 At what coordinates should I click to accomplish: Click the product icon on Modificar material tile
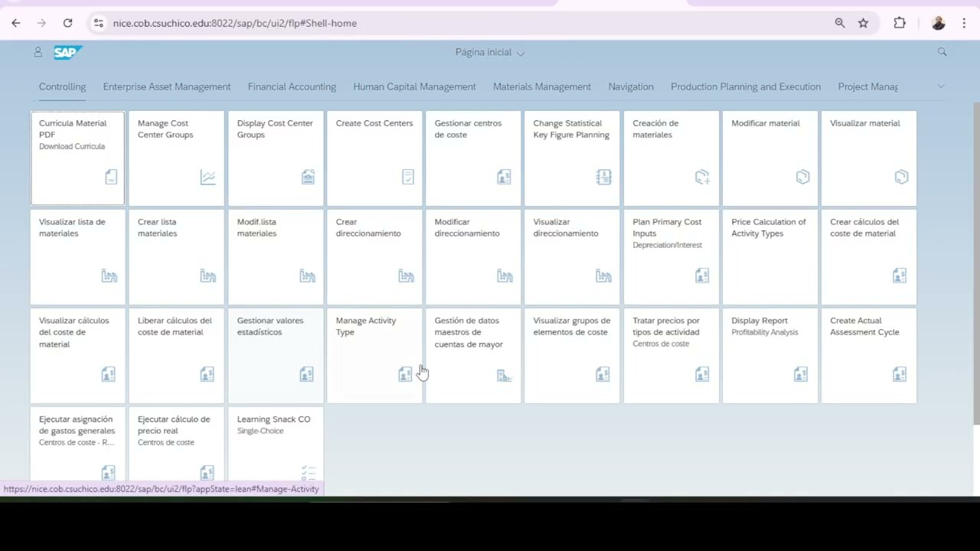coord(802,178)
